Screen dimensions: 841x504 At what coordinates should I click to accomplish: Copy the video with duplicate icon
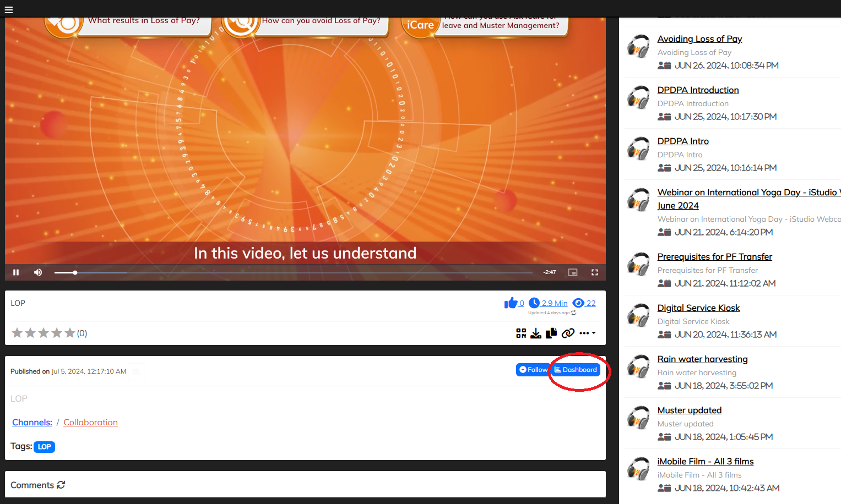[x=551, y=333]
